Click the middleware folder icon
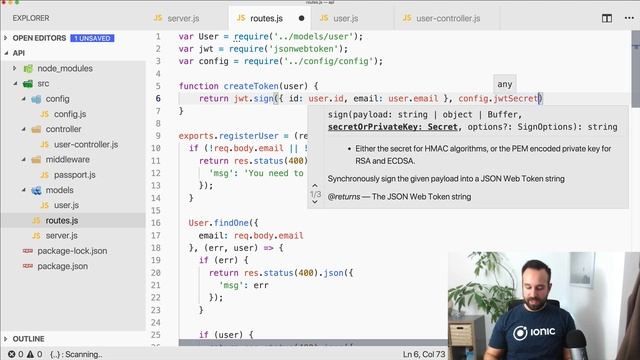Image resolution: width=640 pixels, height=360 pixels. point(36,160)
